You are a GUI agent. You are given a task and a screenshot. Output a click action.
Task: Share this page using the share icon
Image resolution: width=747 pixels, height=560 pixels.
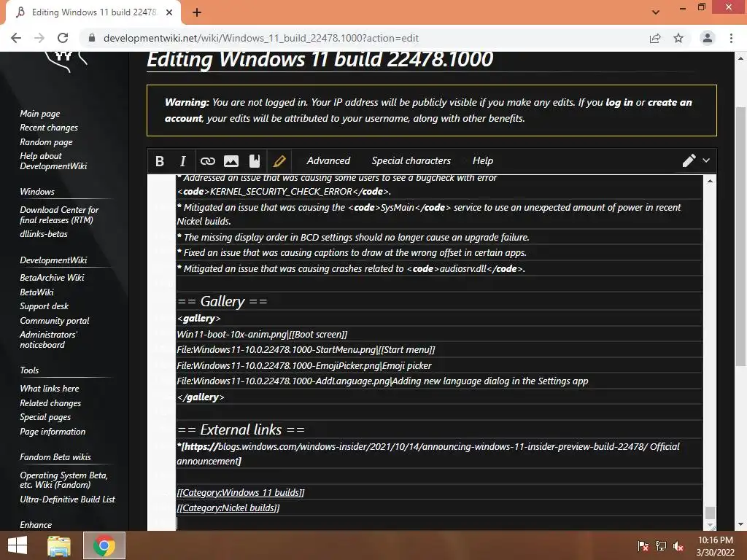655,38
